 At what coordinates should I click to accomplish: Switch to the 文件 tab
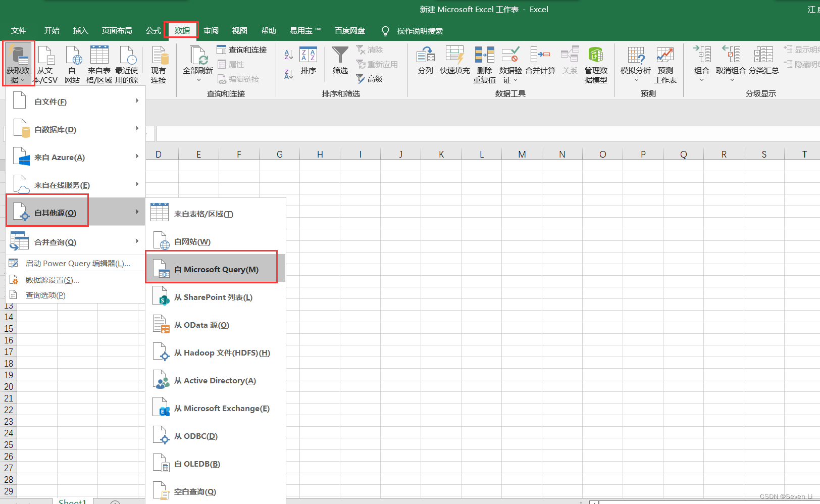[19, 31]
